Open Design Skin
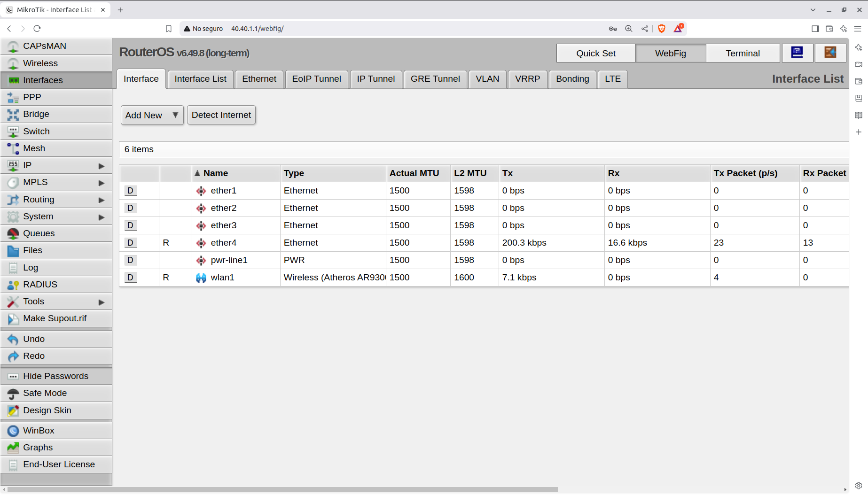 [56, 410]
